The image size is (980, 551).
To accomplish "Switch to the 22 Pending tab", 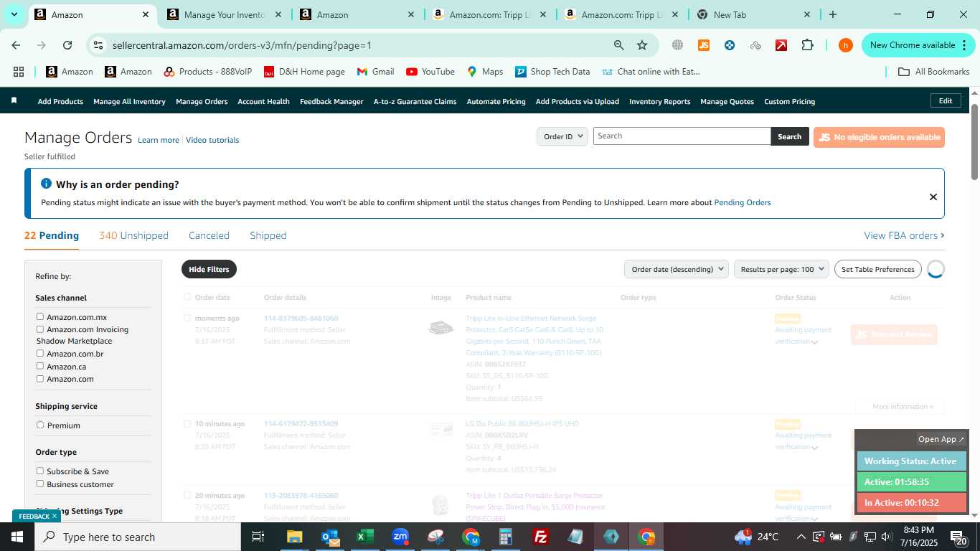I will 52,235.
